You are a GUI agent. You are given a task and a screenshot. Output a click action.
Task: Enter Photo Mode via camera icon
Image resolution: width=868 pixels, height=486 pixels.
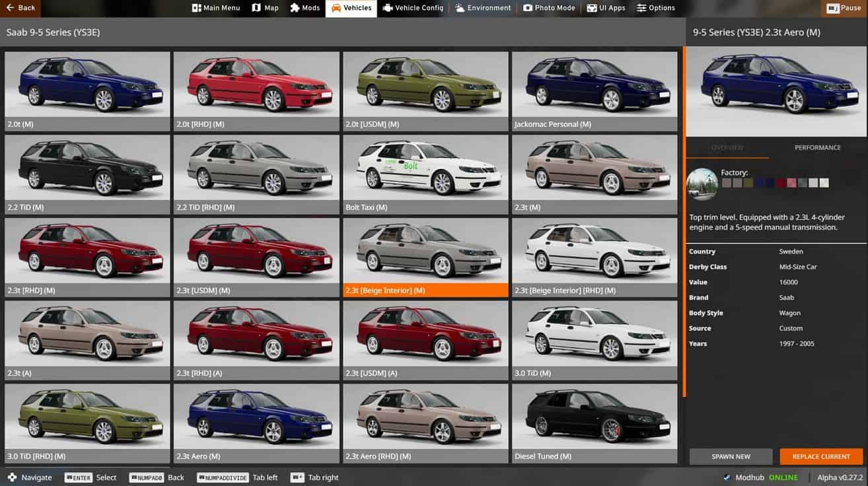pos(549,8)
